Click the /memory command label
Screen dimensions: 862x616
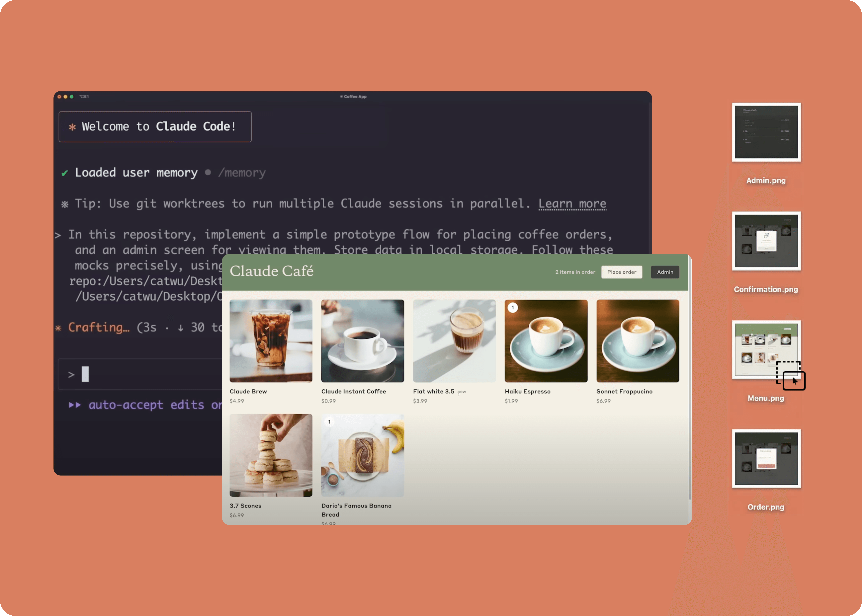(242, 173)
